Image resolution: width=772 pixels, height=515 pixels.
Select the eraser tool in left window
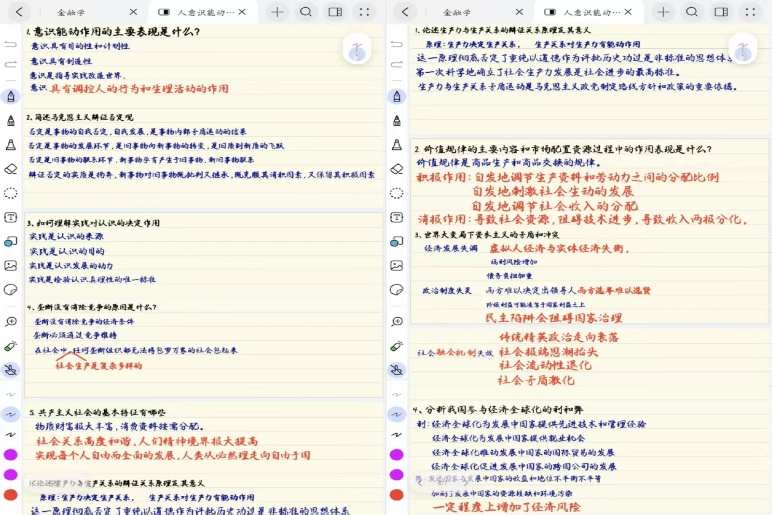point(11,169)
